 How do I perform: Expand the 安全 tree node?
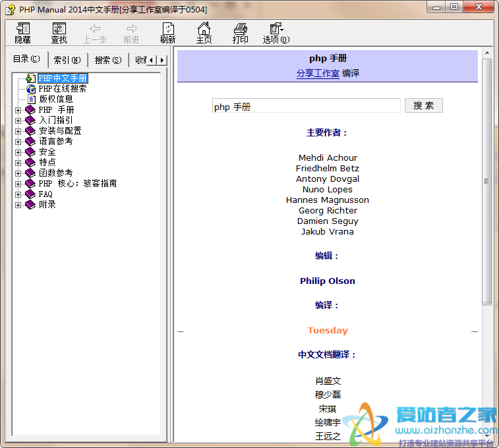[18, 152]
